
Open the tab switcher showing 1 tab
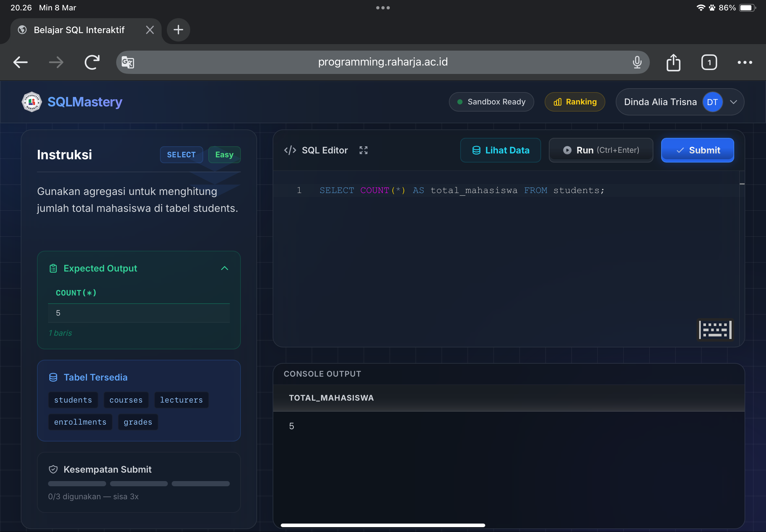click(709, 62)
